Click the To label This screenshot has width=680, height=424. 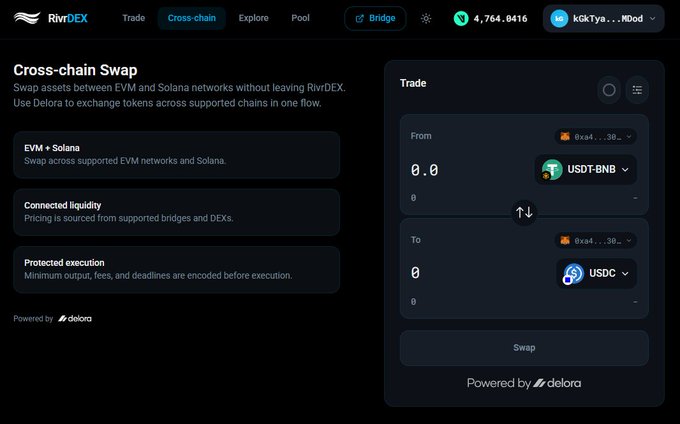415,240
